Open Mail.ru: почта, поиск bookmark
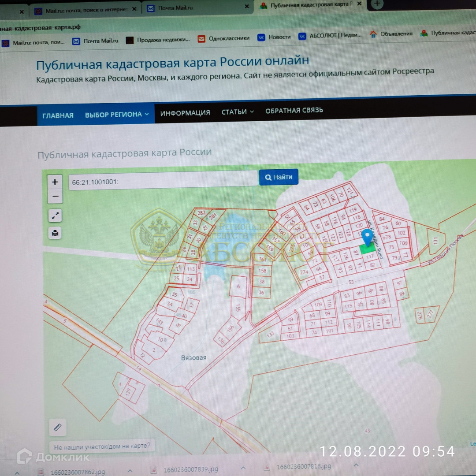 [33, 43]
